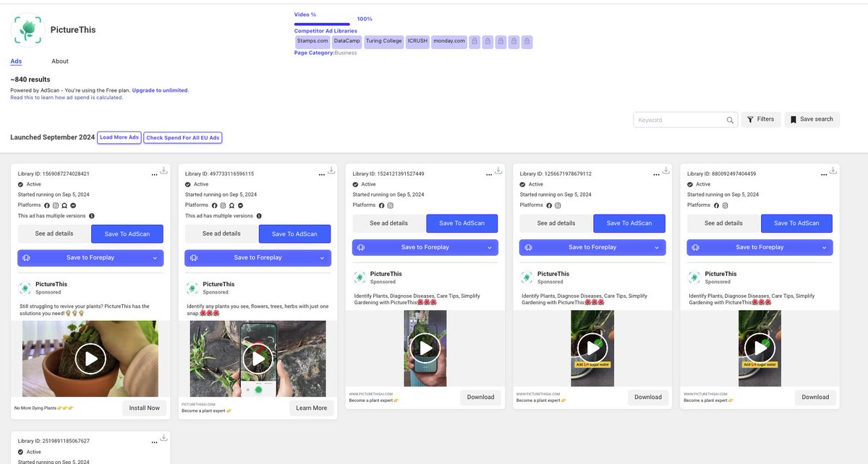868x464 pixels.
Task: Click multiple versions info icon on ad 1569087274028421
Action: [92, 215]
